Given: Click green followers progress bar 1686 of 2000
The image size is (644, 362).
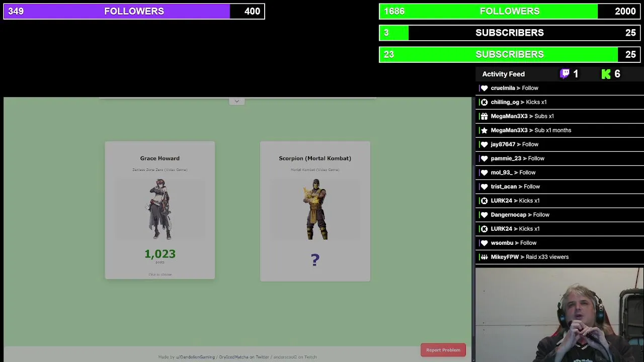Looking at the screenshot, I should 510,11.
